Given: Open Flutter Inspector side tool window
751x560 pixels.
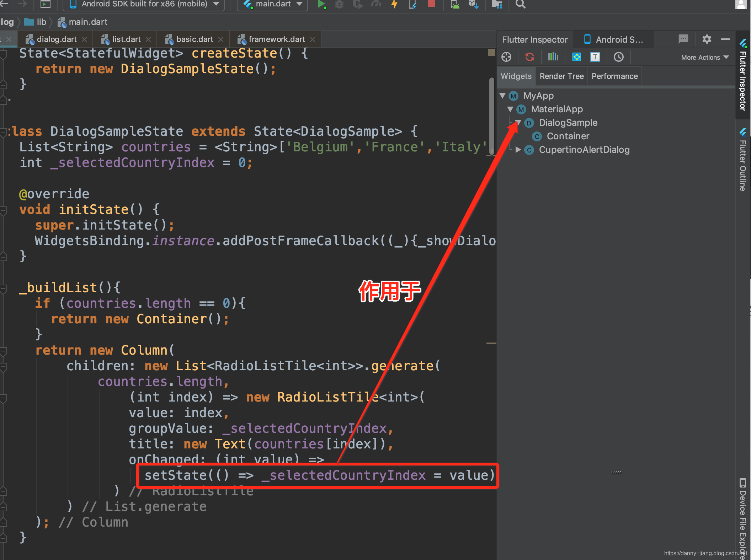Looking at the screenshot, I should 743,75.
